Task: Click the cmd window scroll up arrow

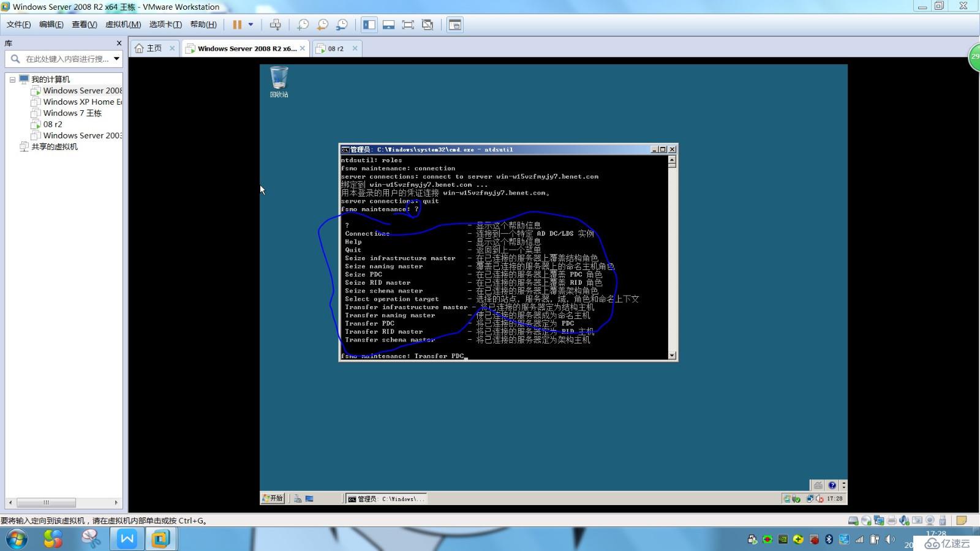Action: click(x=672, y=160)
